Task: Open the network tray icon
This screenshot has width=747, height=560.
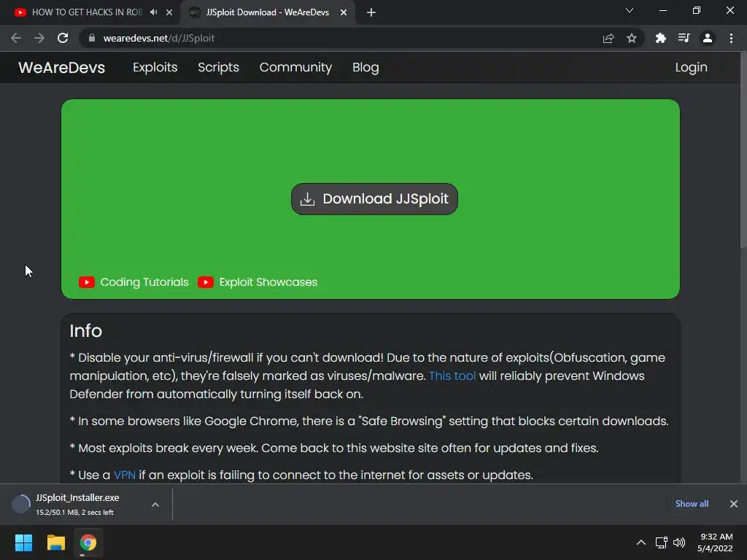Action: [x=661, y=542]
